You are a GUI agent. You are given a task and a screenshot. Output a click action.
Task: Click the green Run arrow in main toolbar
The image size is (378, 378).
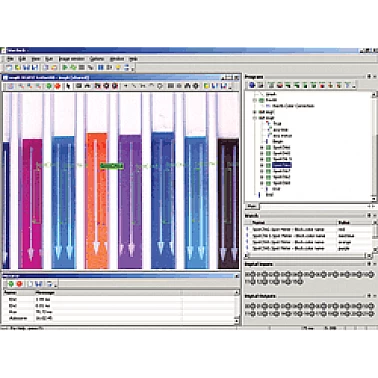65,68
